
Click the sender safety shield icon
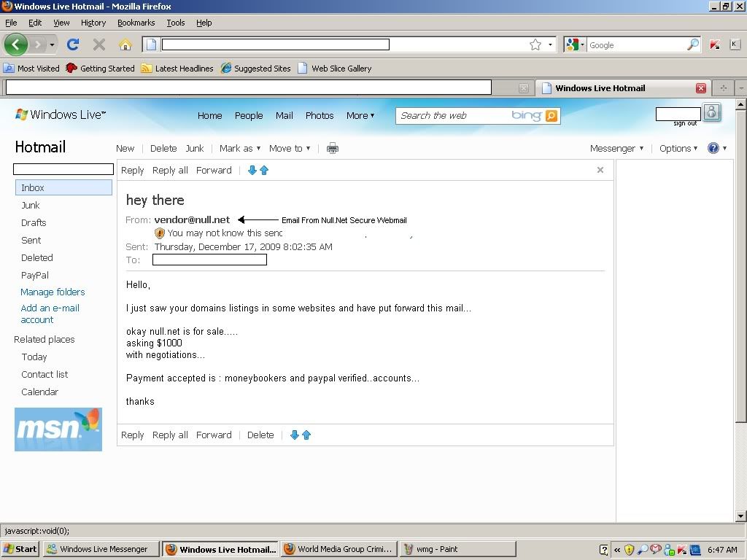(x=160, y=233)
